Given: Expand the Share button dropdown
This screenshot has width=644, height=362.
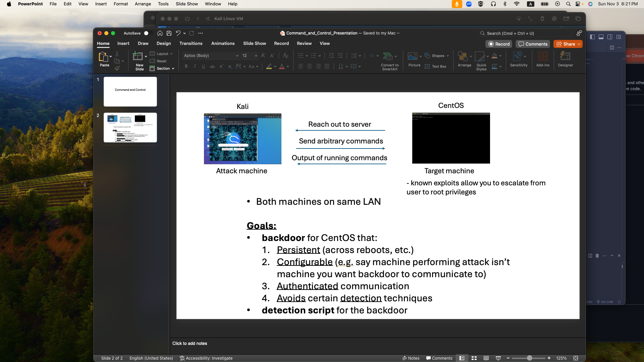Looking at the screenshot, I should pyautogui.click(x=579, y=44).
